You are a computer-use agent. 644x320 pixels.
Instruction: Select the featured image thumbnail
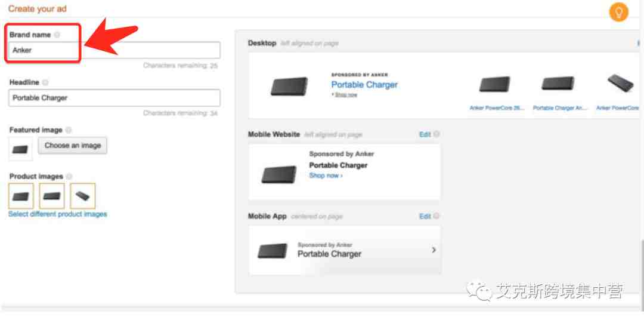(x=20, y=149)
